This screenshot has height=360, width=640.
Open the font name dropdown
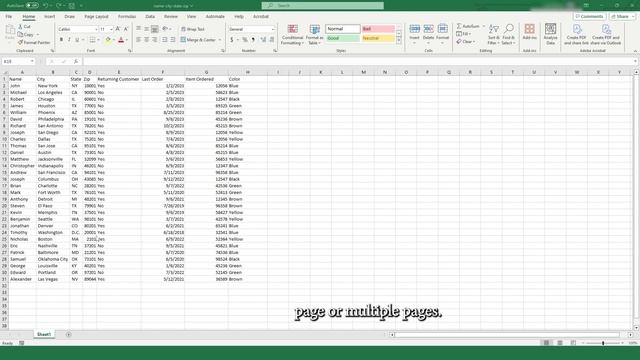96,29
